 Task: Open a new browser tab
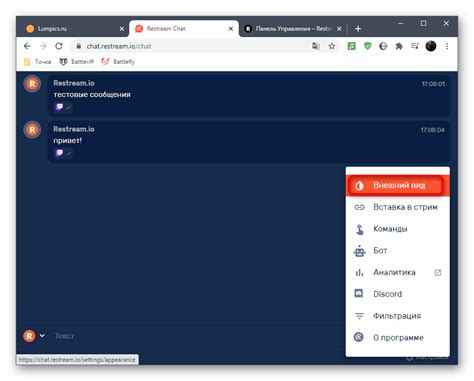pos(358,29)
